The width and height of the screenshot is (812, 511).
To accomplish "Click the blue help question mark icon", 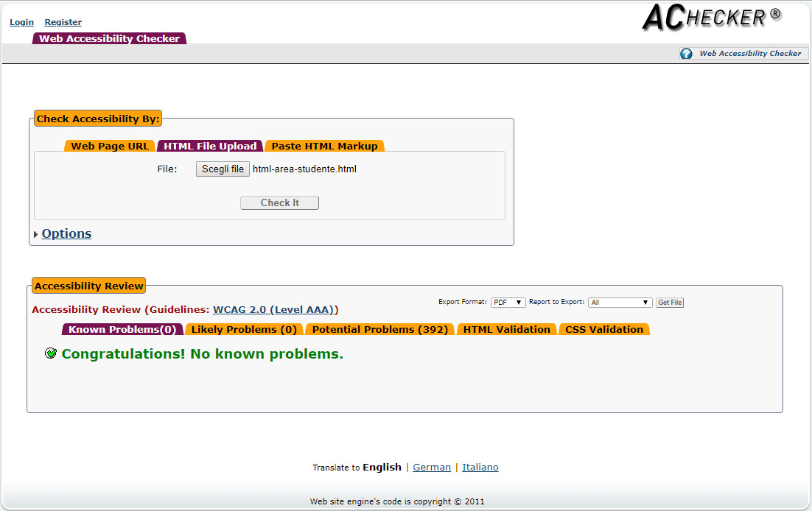I will click(x=686, y=54).
